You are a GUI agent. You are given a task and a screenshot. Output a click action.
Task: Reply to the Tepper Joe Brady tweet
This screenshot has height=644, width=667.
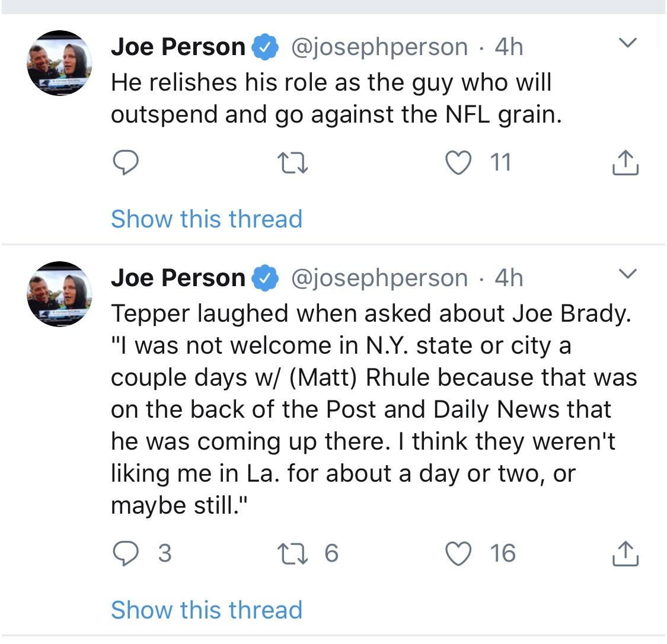pos(125,553)
